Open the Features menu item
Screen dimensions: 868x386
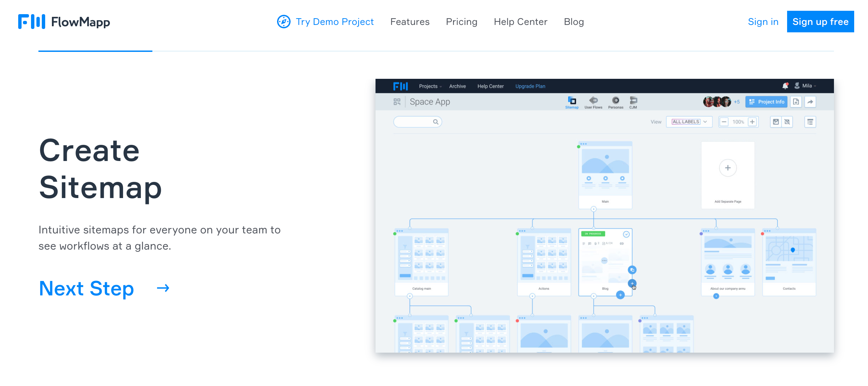pos(410,22)
